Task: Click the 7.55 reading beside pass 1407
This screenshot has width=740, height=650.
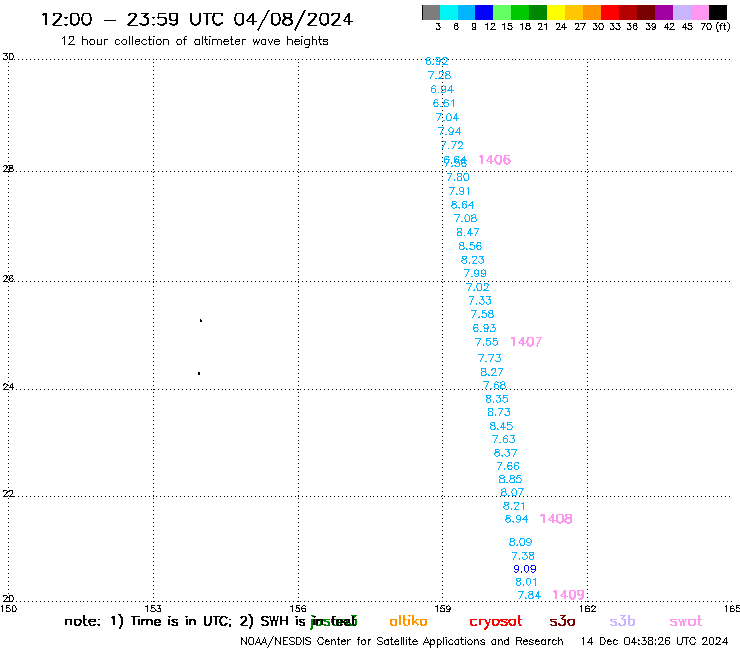Action: [487, 342]
